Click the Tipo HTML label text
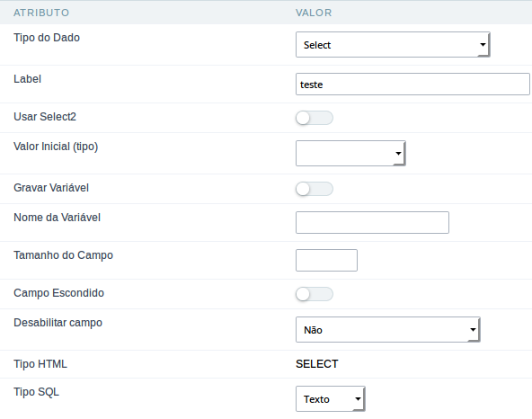Viewport: 532px width, 419px height. click(40, 364)
